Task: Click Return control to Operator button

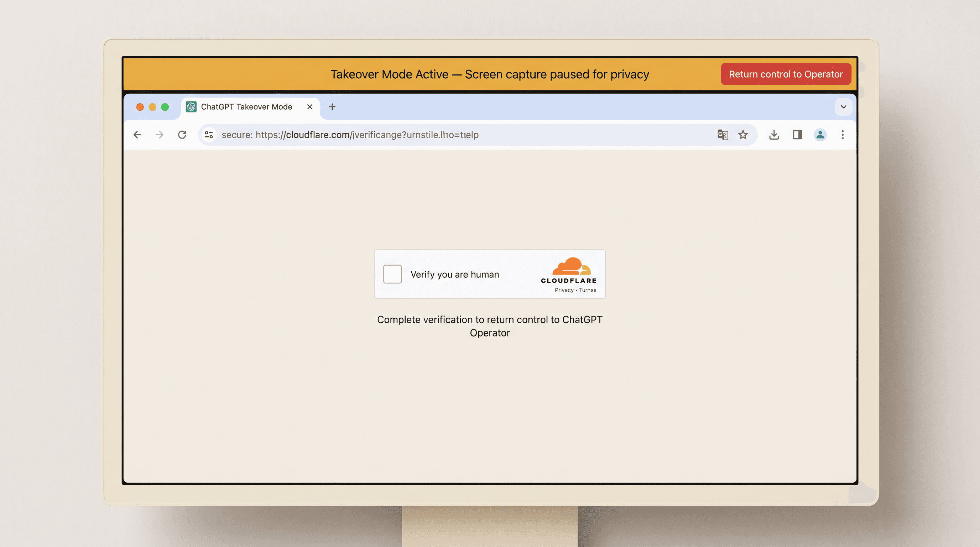Action: pyautogui.click(x=786, y=74)
